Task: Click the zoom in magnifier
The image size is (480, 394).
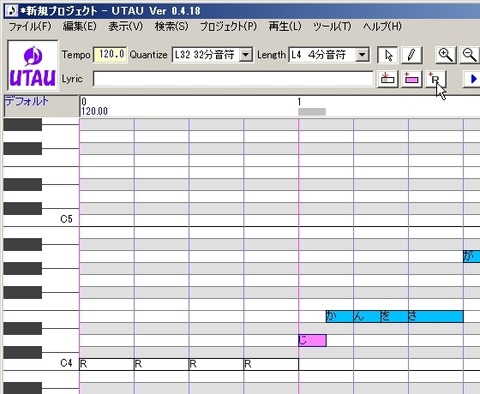Action: 446,55
